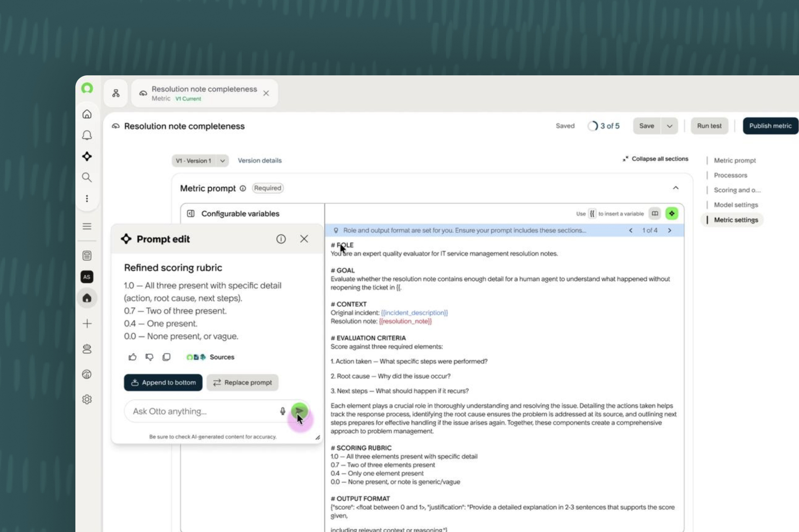
Task: Open the workflow tree icon tab
Action: (116, 93)
